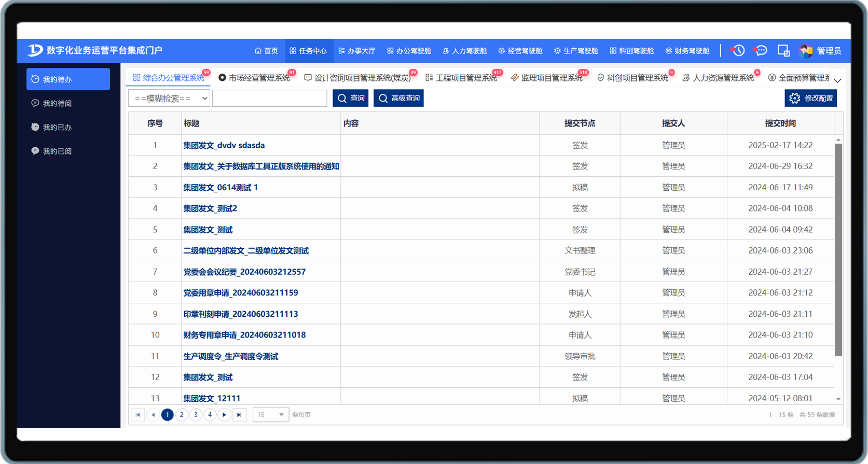Click the portal logo icon
This screenshot has height=464, width=868.
click(x=35, y=50)
